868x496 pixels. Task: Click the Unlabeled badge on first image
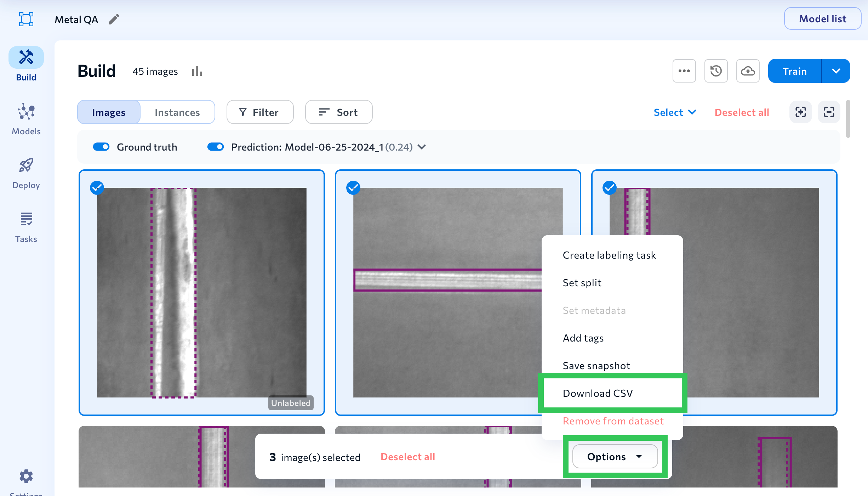click(291, 403)
